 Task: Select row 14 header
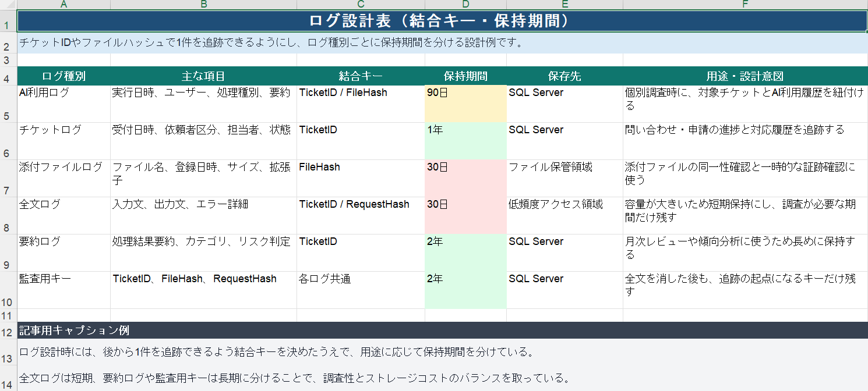pyautogui.click(x=8, y=379)
